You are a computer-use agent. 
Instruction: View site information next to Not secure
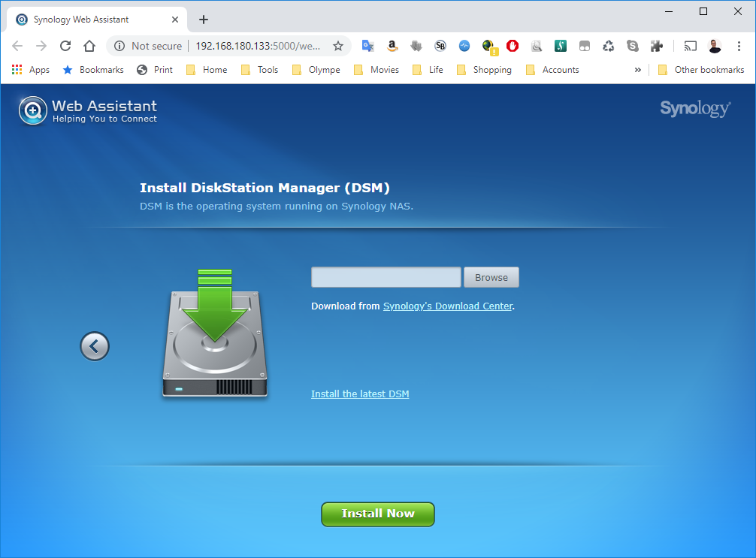119,46
